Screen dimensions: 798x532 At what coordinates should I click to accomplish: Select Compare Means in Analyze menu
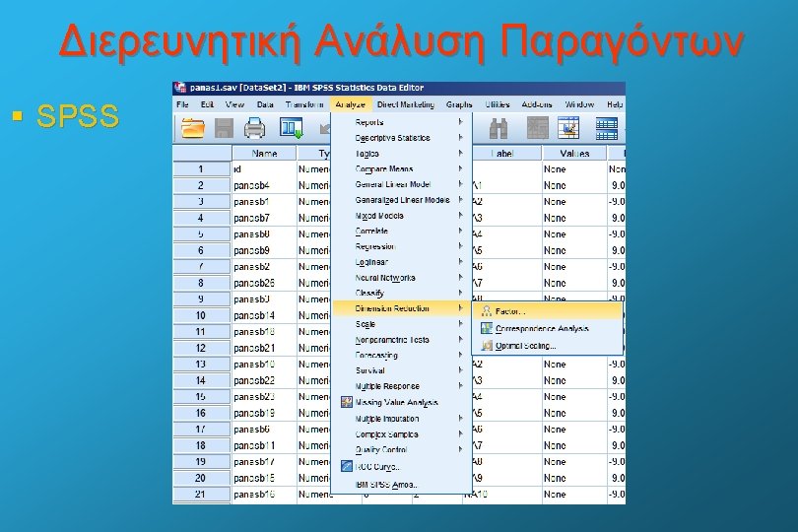pos(401,169)
